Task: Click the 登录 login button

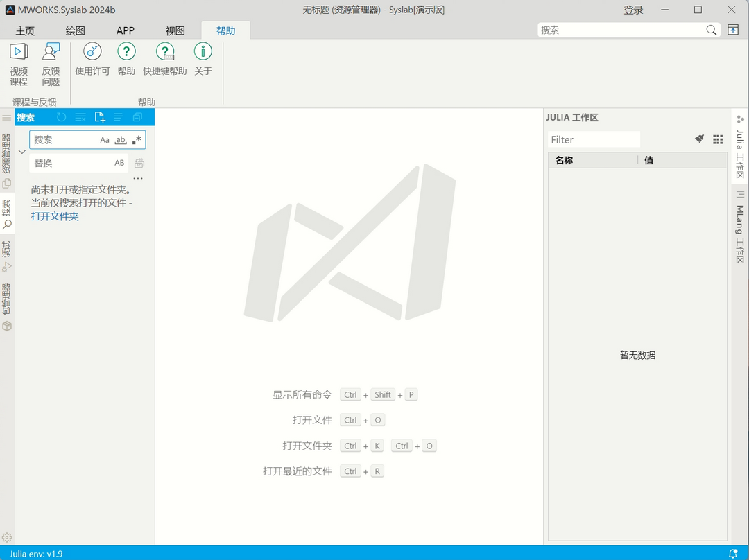Action: (633, 10)
